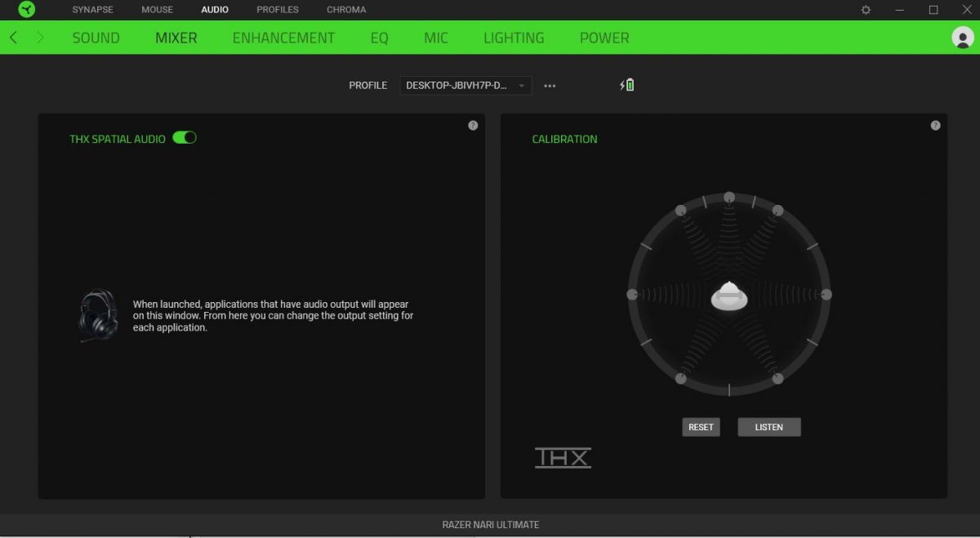Open profile options ellipsis menu

pos(550,86)
